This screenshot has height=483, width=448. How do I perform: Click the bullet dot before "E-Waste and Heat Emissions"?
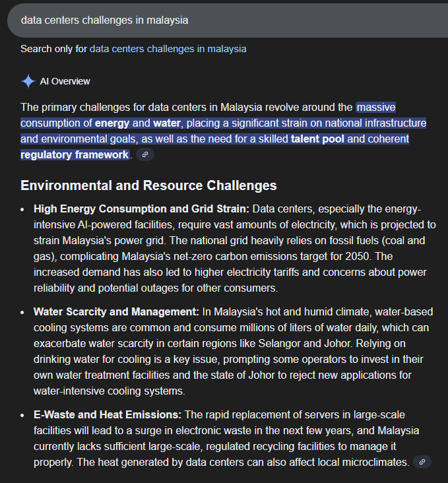[24, 414]
